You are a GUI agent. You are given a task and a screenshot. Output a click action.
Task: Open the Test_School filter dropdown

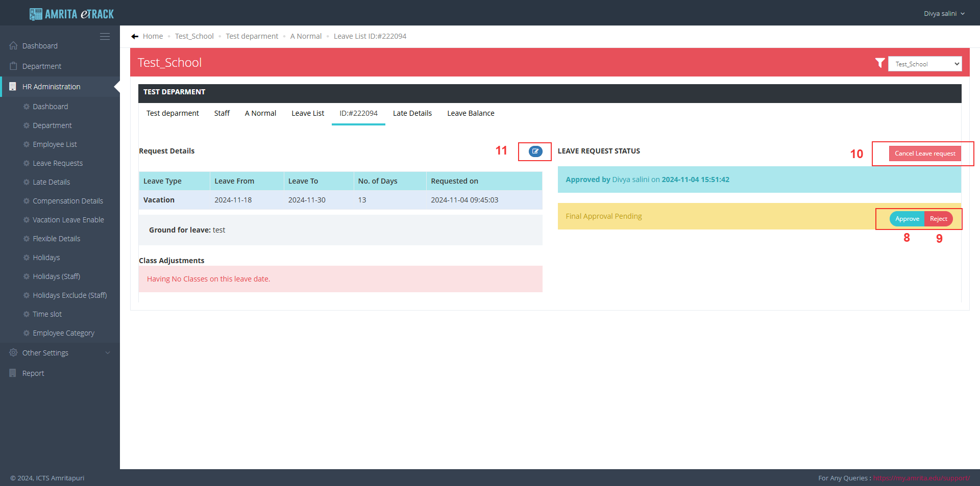pyautogui.click(x=924, y=64)
